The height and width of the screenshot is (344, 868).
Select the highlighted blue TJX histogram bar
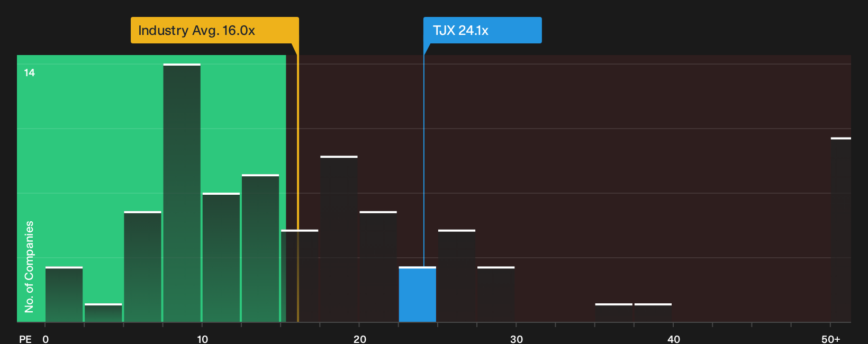[418, 294]
